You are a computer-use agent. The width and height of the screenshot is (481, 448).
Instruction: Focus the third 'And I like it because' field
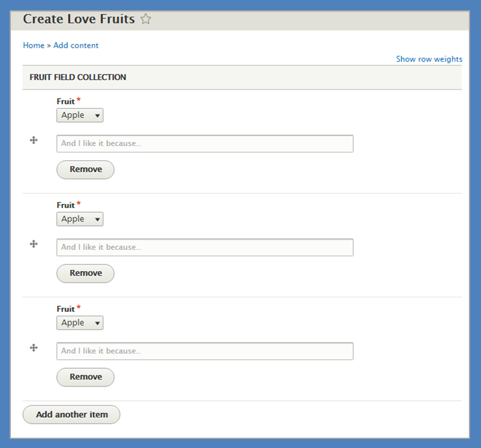(x=205, y=351)
